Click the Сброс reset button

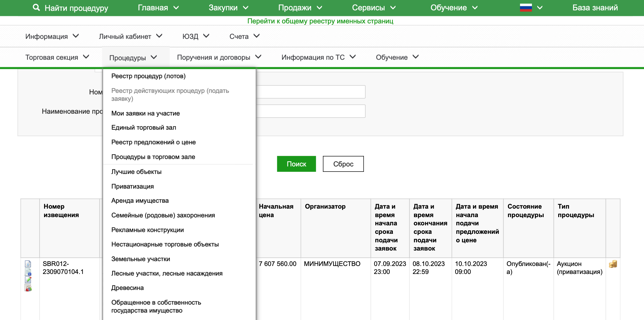pos(343,164)
